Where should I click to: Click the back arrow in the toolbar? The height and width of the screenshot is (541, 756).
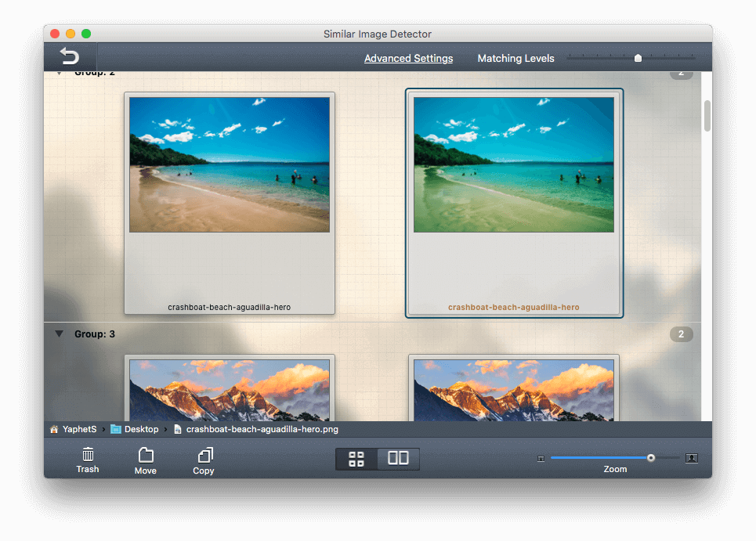tap(68, 56)
